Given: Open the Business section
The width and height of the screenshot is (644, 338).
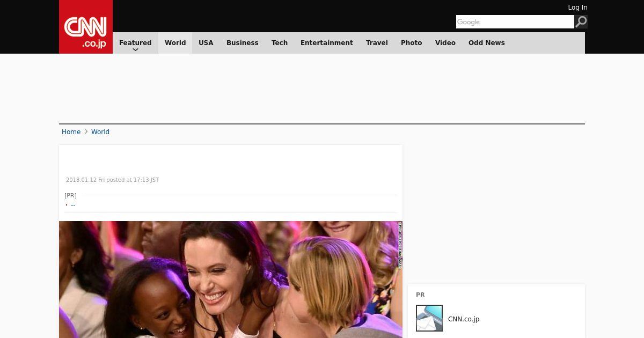Looking at the screenshot, I should [243, 43].
